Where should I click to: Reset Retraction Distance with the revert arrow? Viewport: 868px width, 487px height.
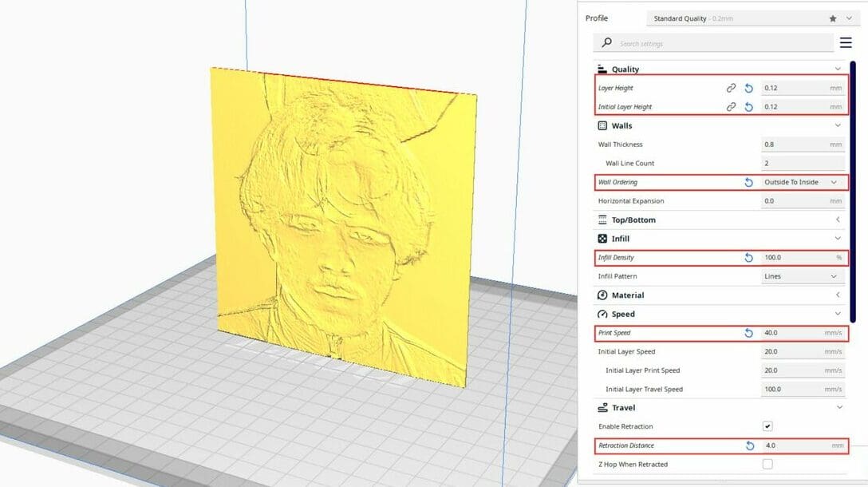point(748,445)
